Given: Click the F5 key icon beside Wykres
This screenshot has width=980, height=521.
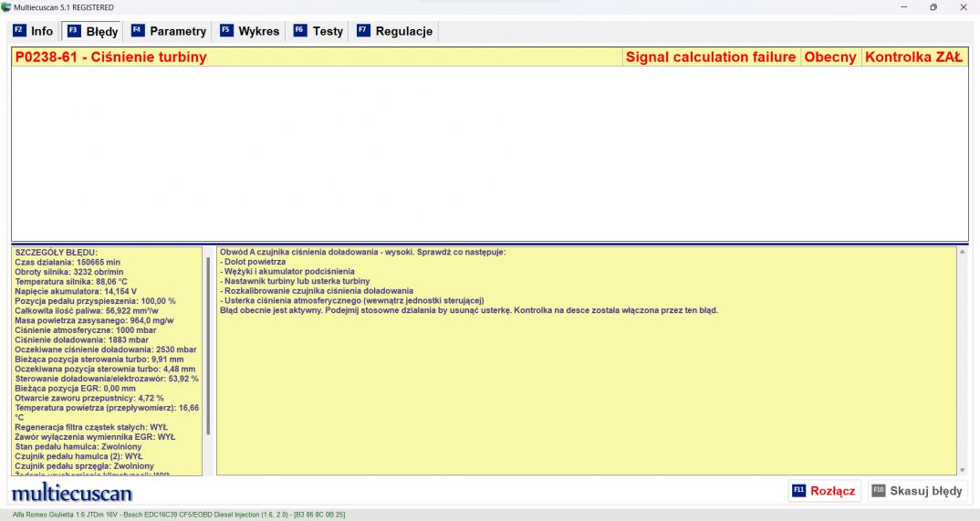Looking at the screenshot, I should pyautogui.click(x=226, y=31).
